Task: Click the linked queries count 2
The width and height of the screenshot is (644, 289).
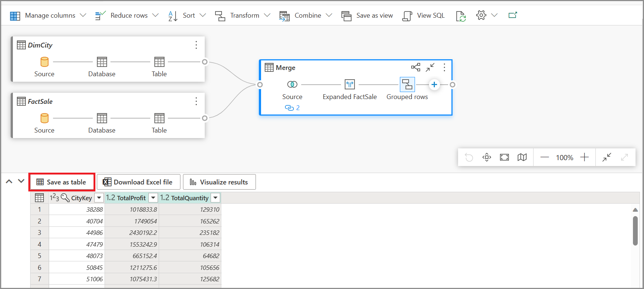Action: 292,108
